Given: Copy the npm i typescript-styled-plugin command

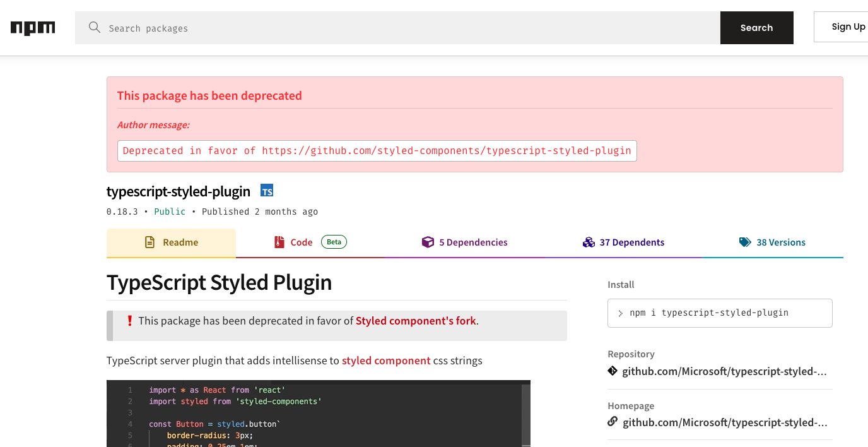Looking at the screenshot, I should [720, 313].
